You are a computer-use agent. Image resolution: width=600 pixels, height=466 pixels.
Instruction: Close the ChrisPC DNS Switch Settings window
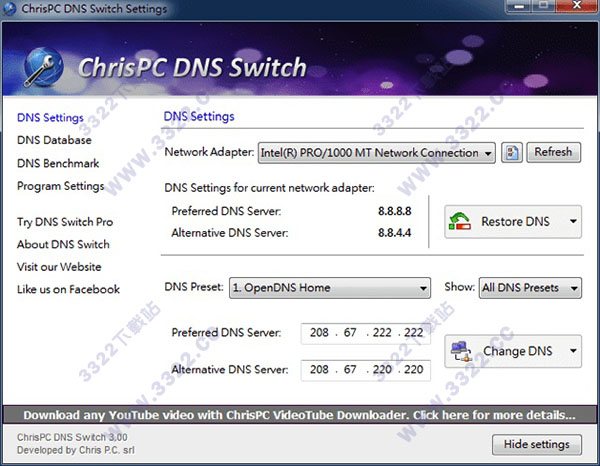point(576,6)
